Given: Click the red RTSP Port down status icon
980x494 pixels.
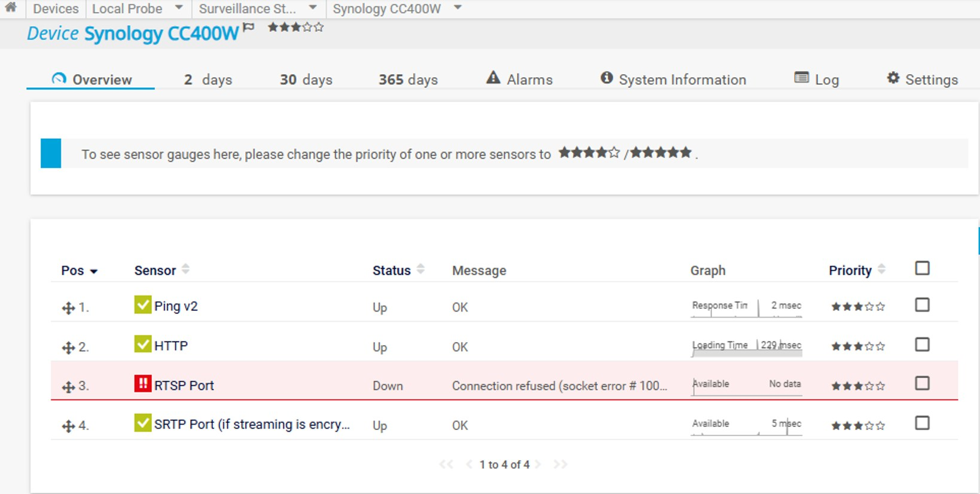Looking at the screenshot, I should click(x=142, y=384).
